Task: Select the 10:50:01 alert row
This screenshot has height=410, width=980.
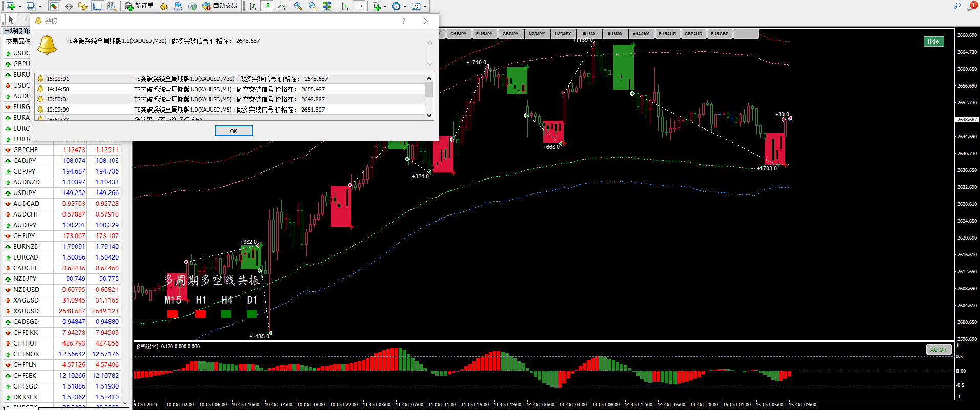Action: click(x=230, y=99)
